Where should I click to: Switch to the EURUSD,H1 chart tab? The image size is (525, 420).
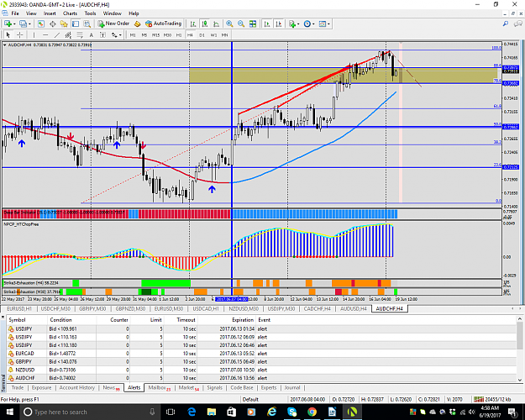pyautogui.click(x=19, y=308)
